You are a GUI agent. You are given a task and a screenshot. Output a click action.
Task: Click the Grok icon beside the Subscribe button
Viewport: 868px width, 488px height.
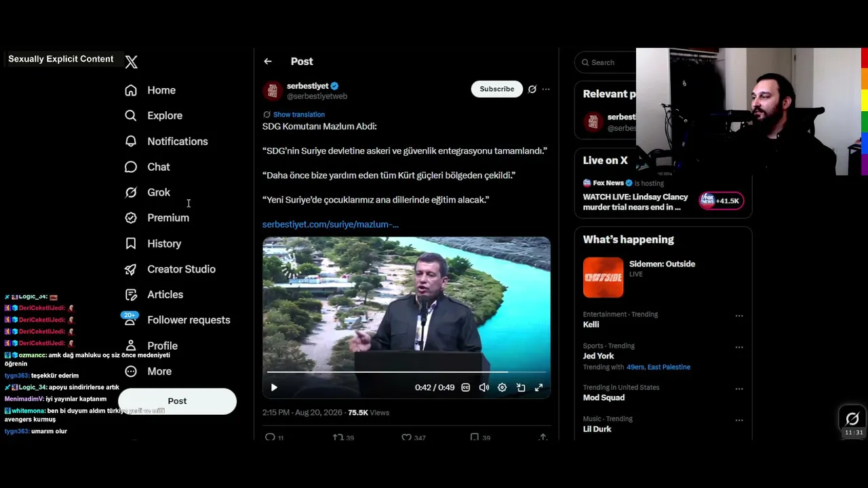532,89
